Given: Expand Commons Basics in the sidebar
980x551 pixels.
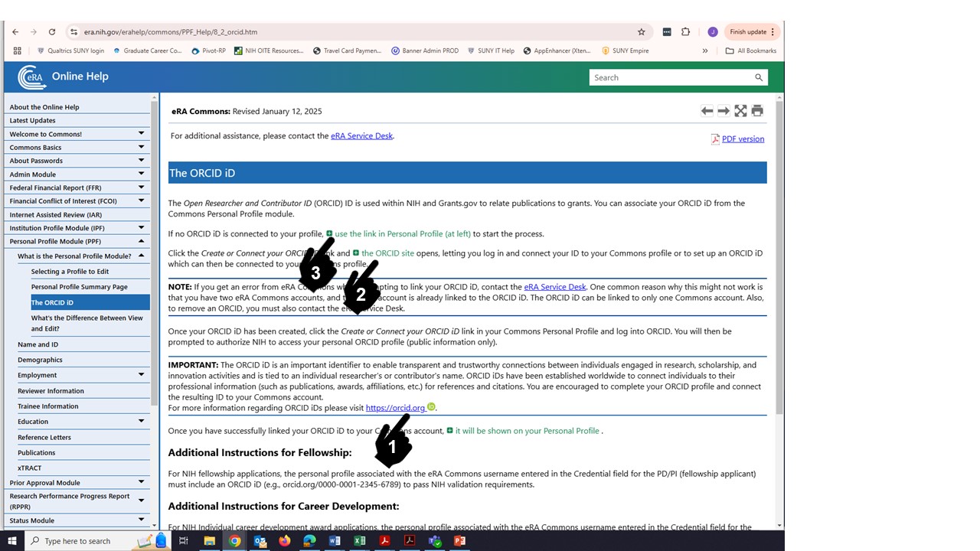Looking at the screenshot, I should pyautogui.click(x=141, y=147).
